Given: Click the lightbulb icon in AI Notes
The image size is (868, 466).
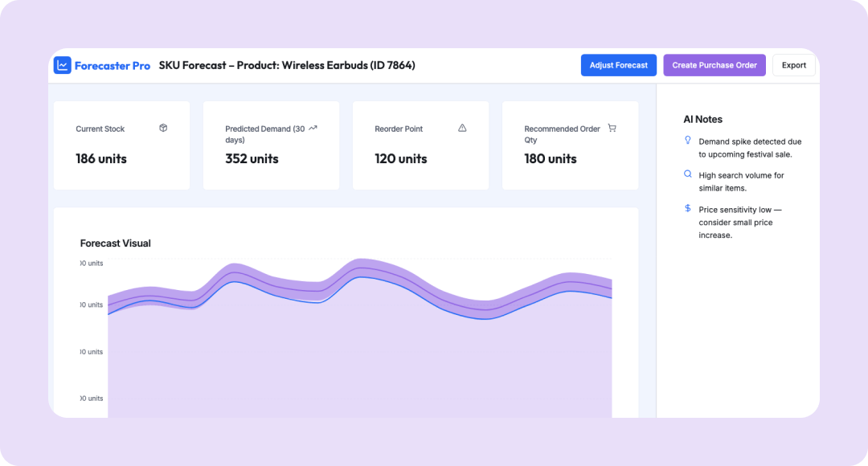Looking at the screenshot, I should [687, 140].
